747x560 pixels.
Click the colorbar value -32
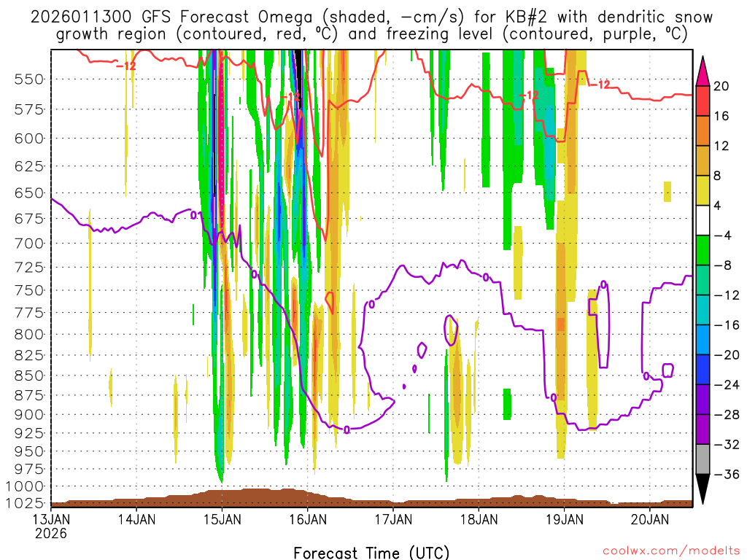tap(727, 444)
